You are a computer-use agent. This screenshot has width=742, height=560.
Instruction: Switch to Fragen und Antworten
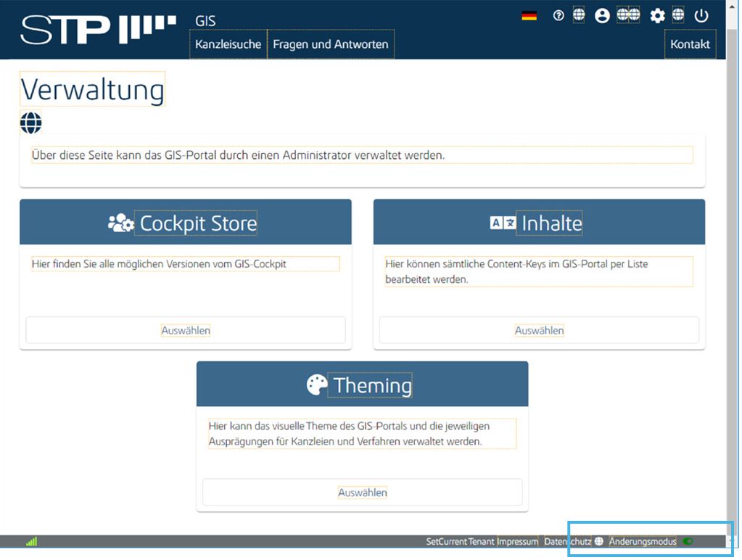click(331, 44)
